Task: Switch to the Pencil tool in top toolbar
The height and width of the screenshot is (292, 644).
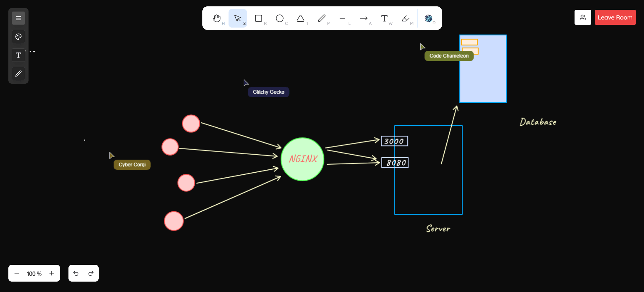Action: click(x=322, y=18)
